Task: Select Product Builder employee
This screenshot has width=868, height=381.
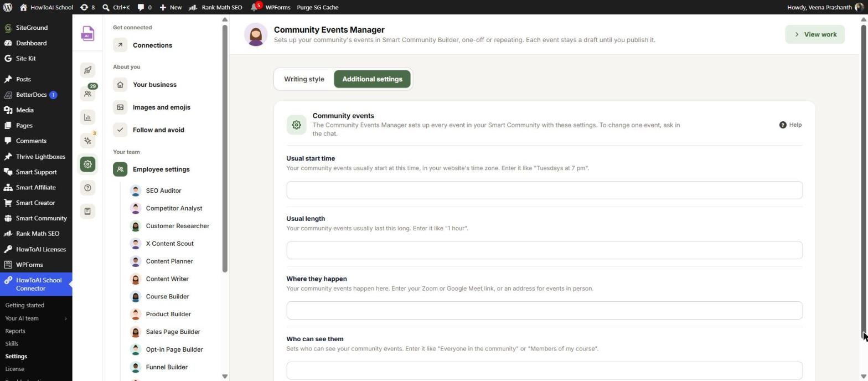Action: click(168, 315)
